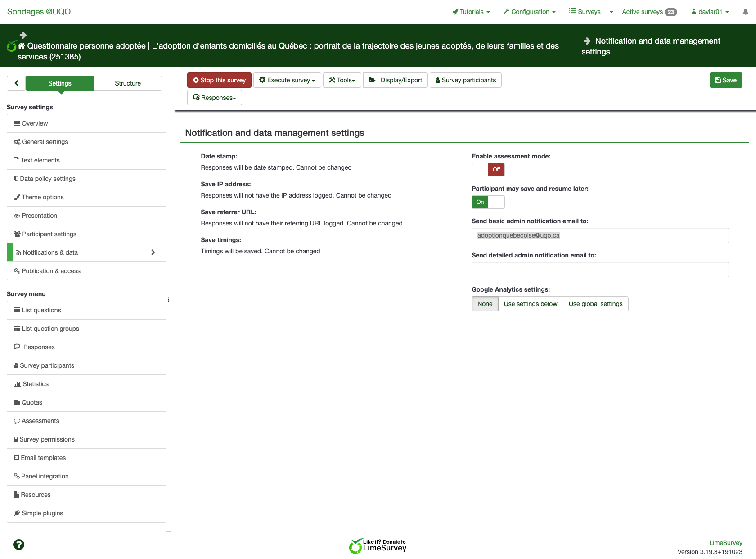The width and height of the screenshot is (756, 559).
Task: Click the Stop this survey button
Action: point(219,80)
